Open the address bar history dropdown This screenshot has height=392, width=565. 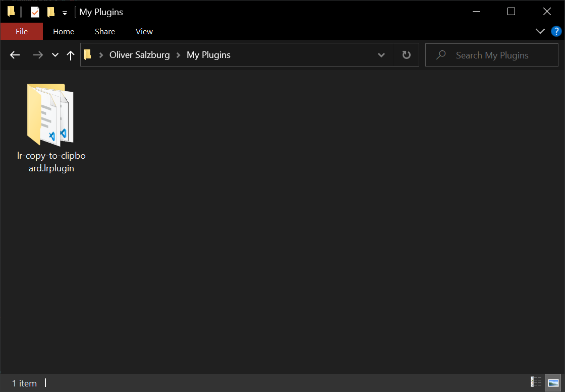pos(381,55)
